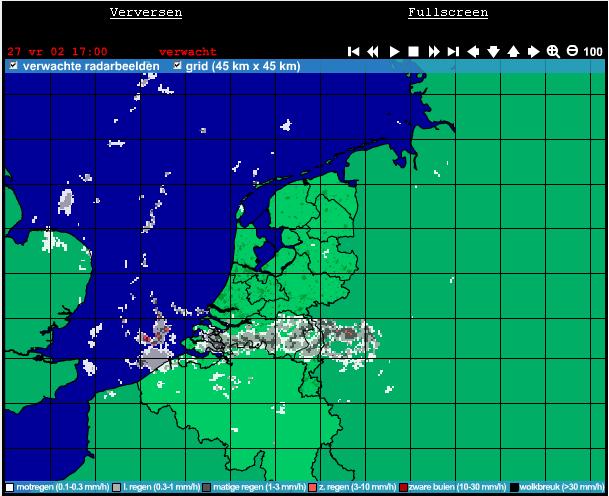Click the motregen white legend swatch
The width and height of the screenshot is (609, 496).
tap(10, 487)
